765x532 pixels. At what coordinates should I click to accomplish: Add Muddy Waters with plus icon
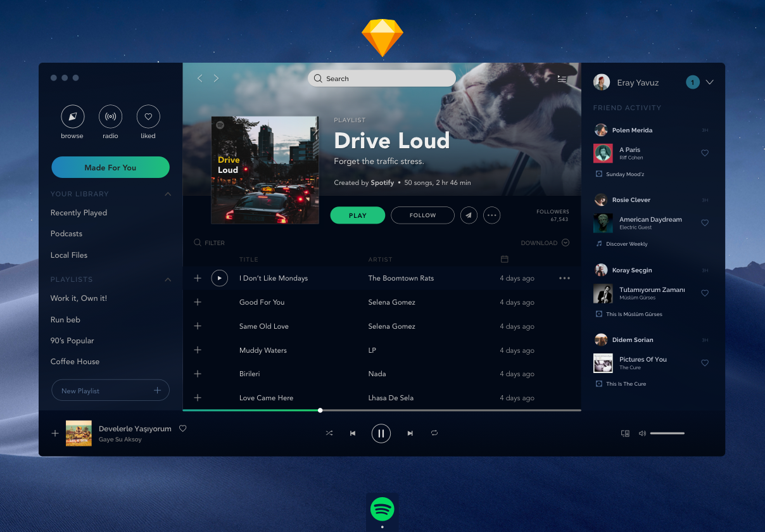198,350
